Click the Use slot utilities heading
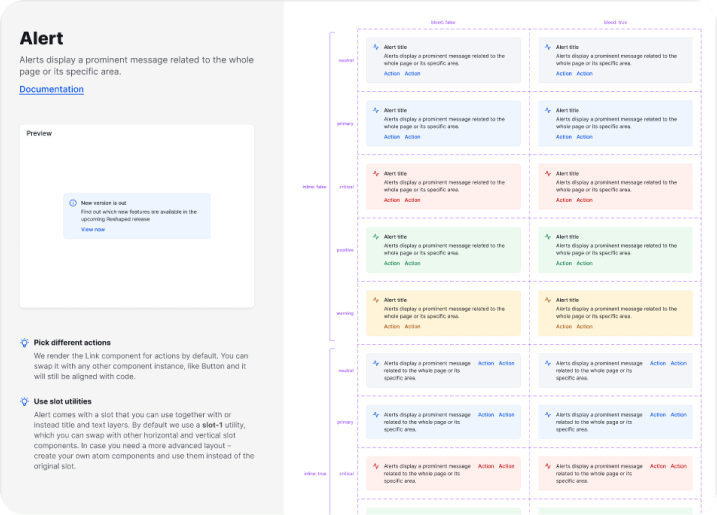The width and height of the screenshot is (717, 515). pyautogui.click(x=63, y=402)
